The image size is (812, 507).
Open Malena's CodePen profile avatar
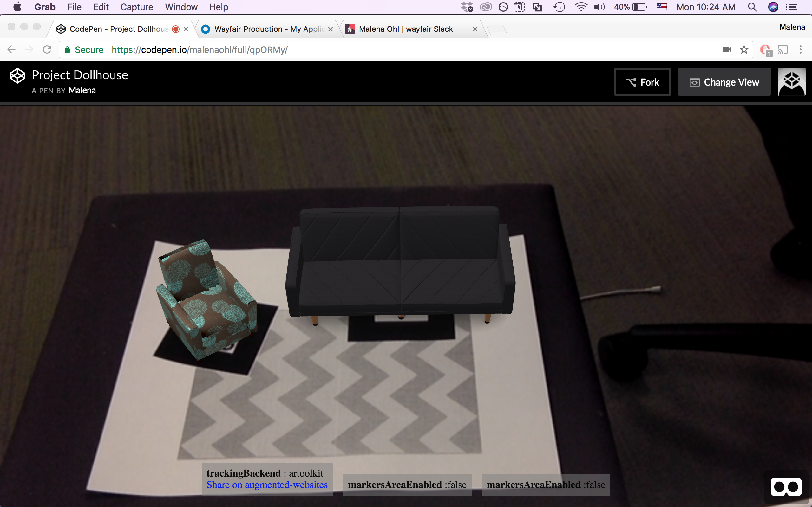tap(791, 82)
